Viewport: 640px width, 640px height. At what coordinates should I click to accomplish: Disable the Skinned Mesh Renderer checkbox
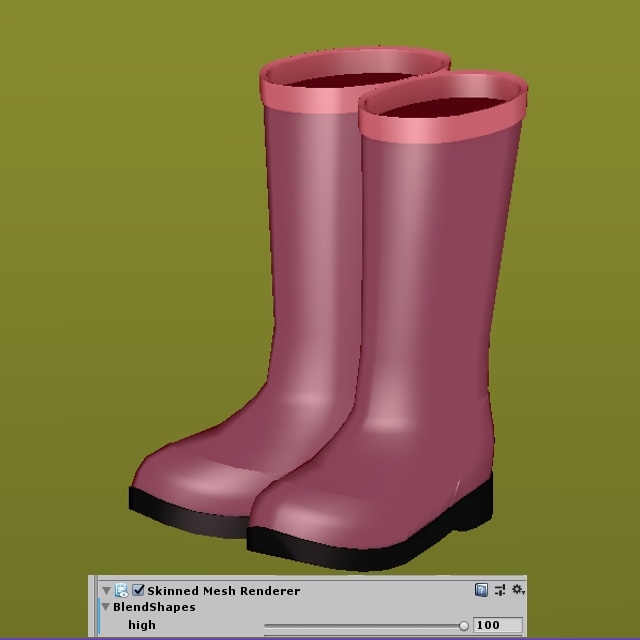138,590
